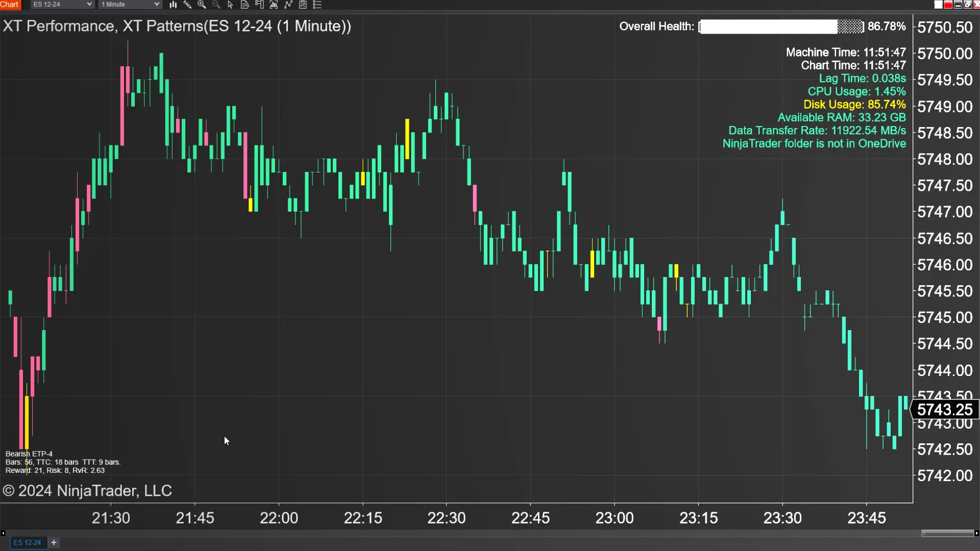Open the Data Series icon
This screenshot has height=551, width=980.
(x=274, y=5)
